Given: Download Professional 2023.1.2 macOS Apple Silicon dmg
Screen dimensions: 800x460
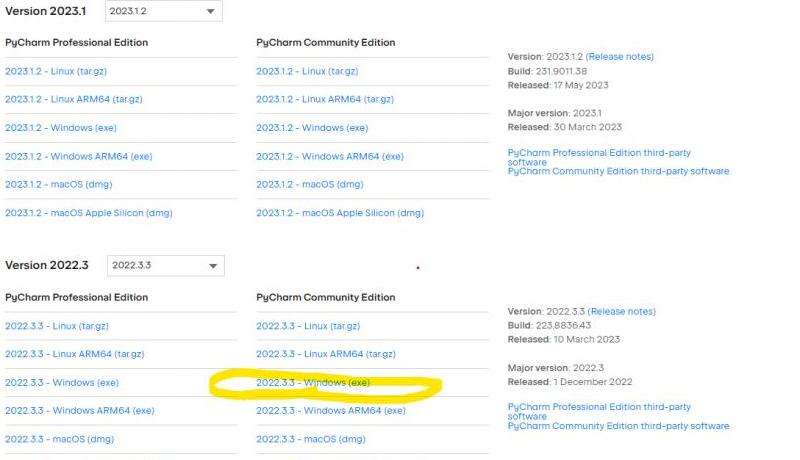Looking at the screenshot, I should [89, 213].
